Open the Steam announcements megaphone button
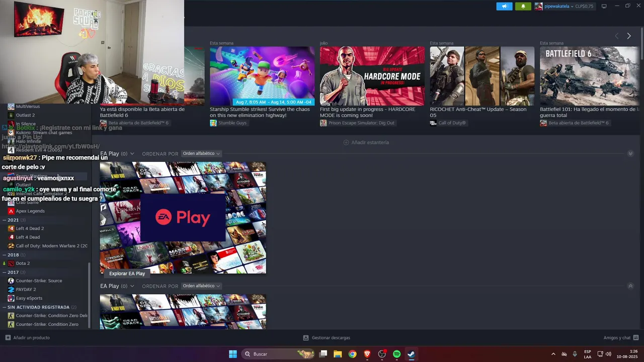The height and width of the screenshot is (362, 644). 504,6
